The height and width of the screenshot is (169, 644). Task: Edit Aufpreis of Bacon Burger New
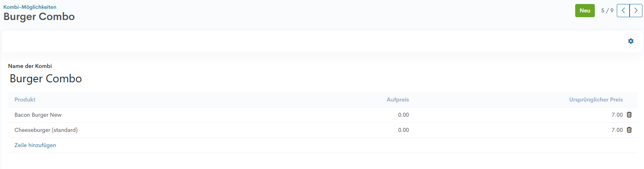403,115
